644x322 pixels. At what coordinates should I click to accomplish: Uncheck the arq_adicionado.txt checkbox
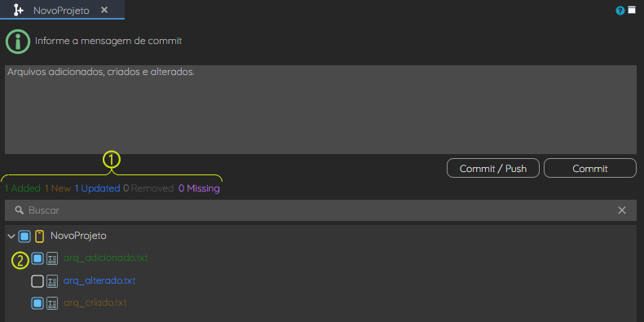(37, 258)
